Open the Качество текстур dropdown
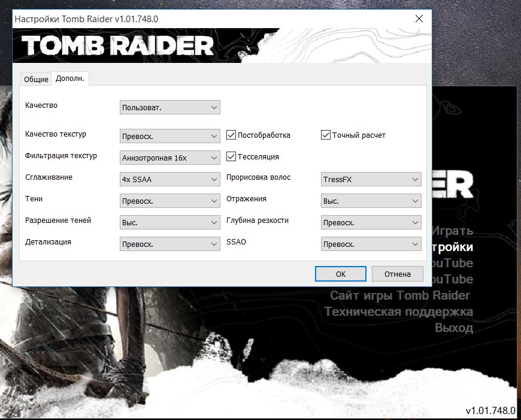Viewport: 521px width, 420px height. 170,136
